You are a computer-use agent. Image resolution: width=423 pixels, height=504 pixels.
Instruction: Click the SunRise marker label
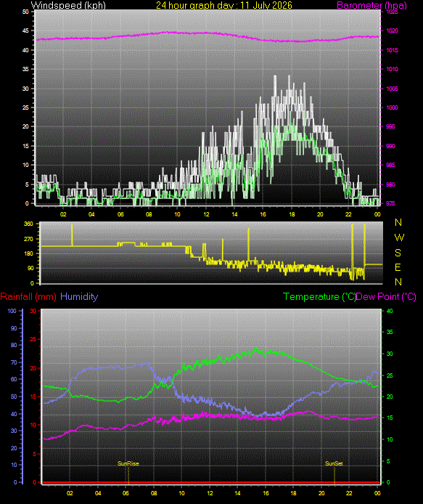[128, 463]
